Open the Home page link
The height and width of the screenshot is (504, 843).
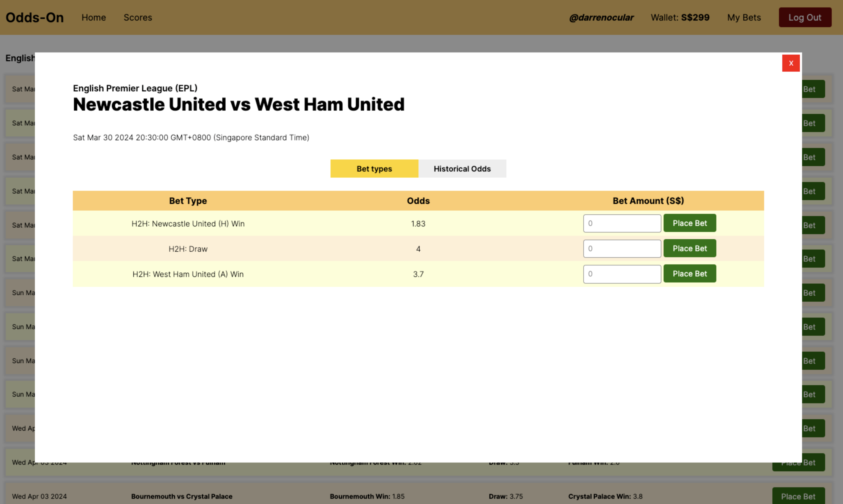pos(93,17)
